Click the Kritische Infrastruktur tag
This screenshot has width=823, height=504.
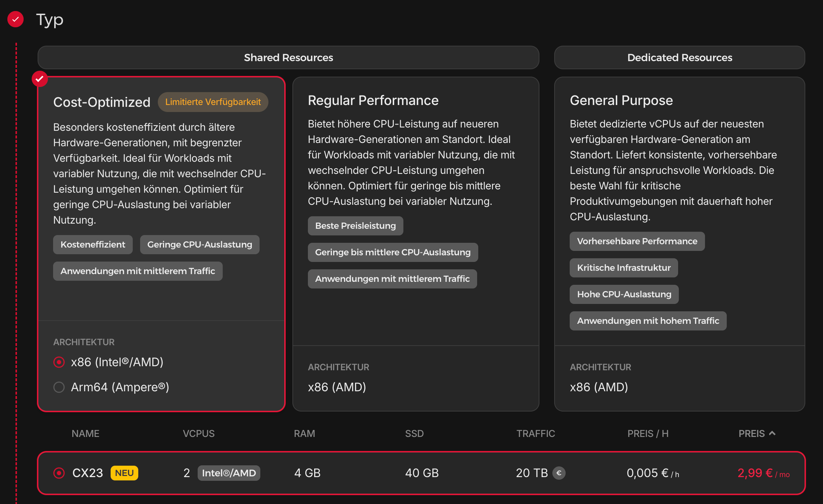point(624,268)
